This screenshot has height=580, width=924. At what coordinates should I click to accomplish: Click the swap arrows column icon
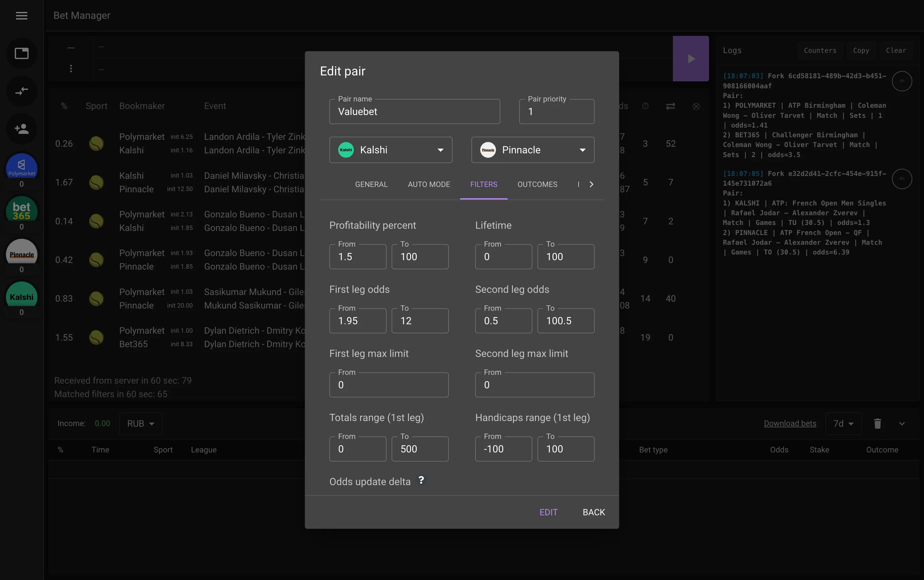pyautogui.click(x=670, y=106)
